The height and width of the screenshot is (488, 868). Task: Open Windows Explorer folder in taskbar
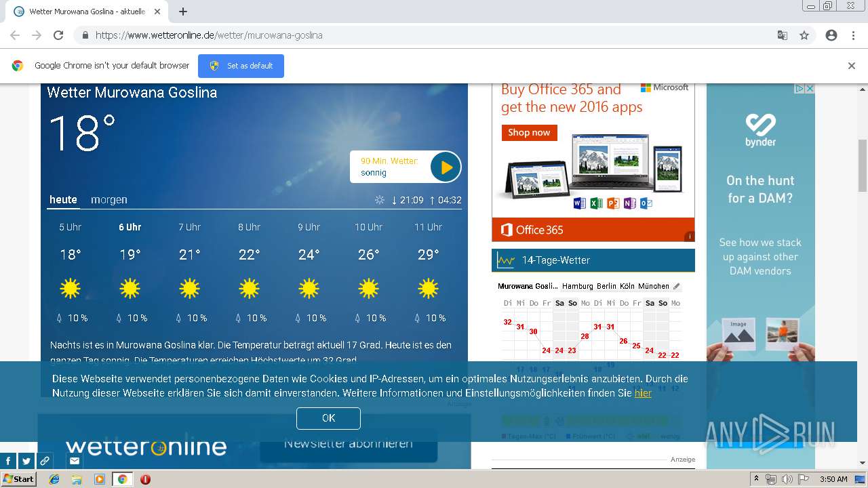tap(77, 479)
